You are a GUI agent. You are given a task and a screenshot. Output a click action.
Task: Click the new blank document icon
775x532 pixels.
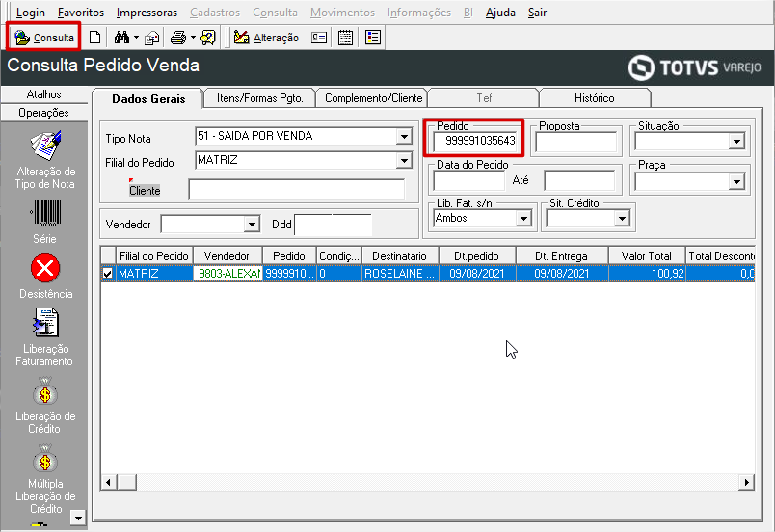coord(94,38)
